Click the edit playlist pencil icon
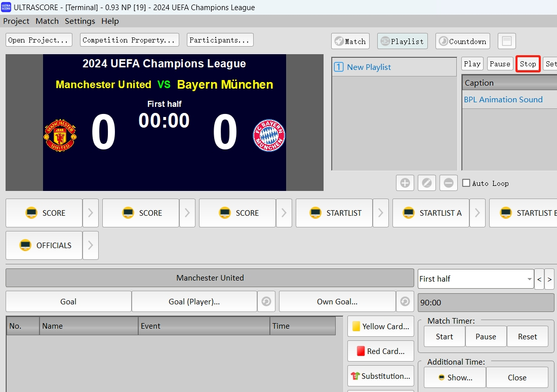The width and height of the screenshot is (557, 392). (x=427, y=183)
